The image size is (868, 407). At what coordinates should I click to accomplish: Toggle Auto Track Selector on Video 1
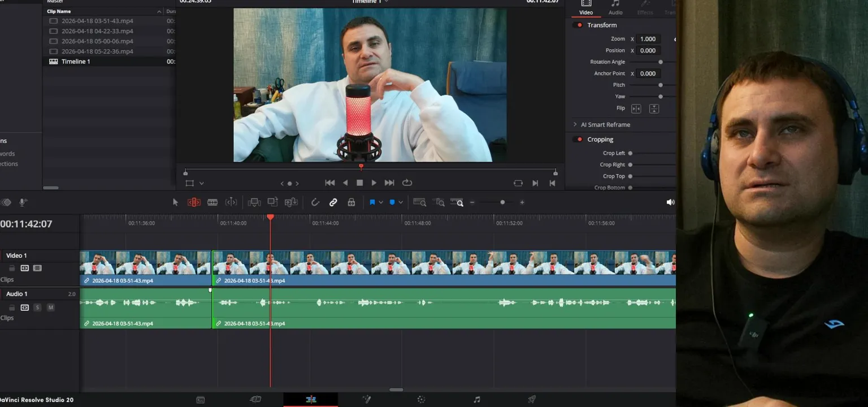pyautogui.click(x=25, y=268)
